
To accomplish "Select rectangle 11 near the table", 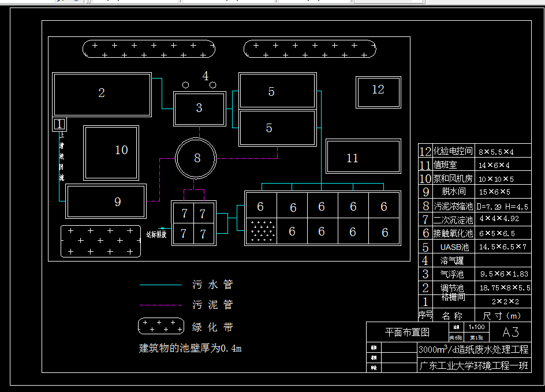I will (363, 156).
